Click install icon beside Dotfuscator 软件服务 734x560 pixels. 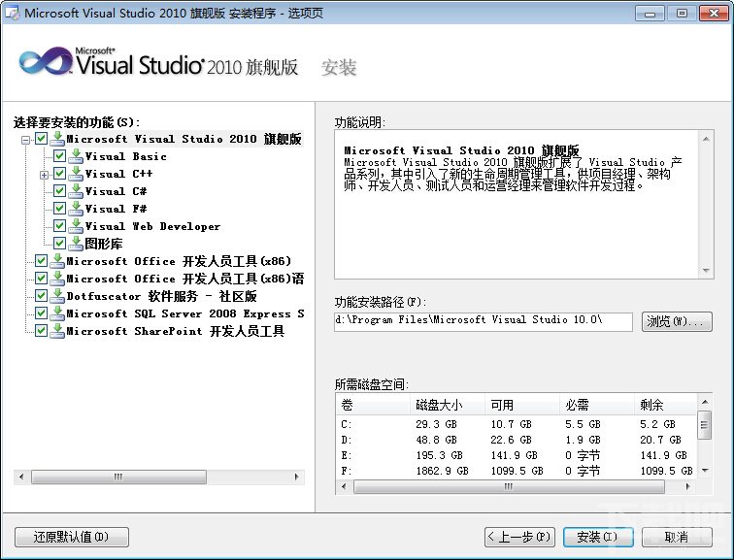57,296
